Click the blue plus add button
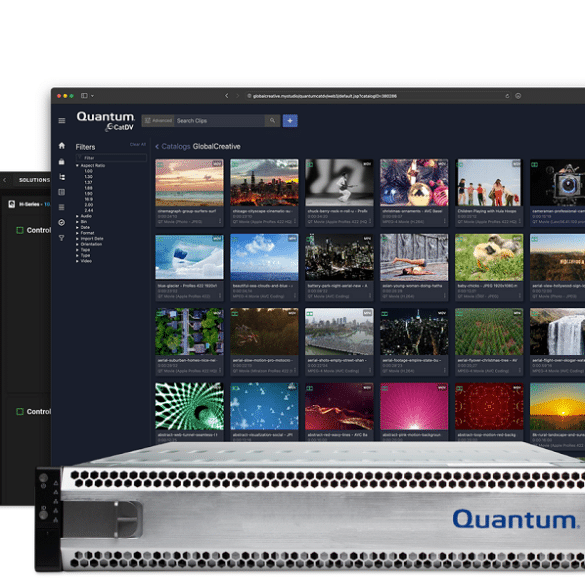Viewport: 585px width, 585px height. coord(290,121)
